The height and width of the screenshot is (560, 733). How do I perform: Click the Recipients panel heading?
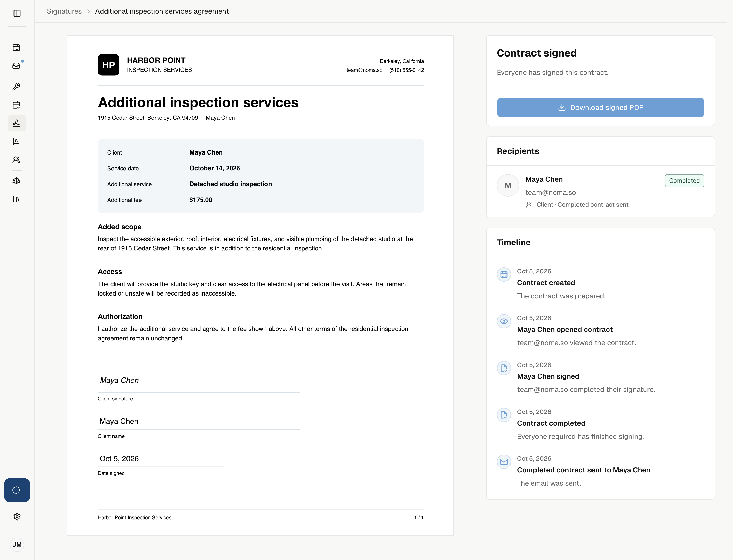(x=518, y=151)
